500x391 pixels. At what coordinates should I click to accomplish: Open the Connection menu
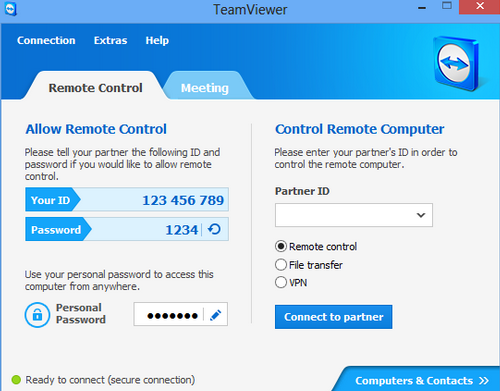(46, 40)
